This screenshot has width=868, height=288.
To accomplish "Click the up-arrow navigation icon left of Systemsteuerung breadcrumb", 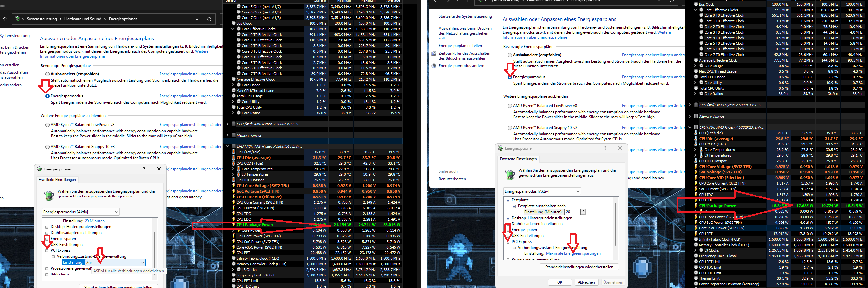I will click(x=5, y=19).
